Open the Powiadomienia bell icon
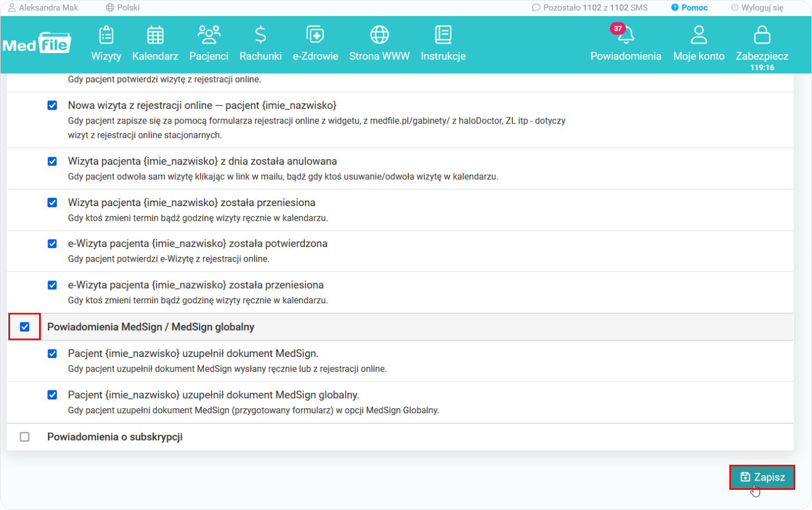This screenshot has height=510, width=812. click(626, 35)
